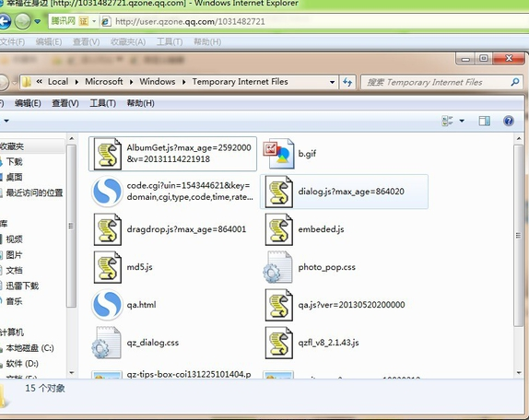This screenshot has height=420, width=529.
Task: Select 下载 in the sidebar
Action: [14, 162]
